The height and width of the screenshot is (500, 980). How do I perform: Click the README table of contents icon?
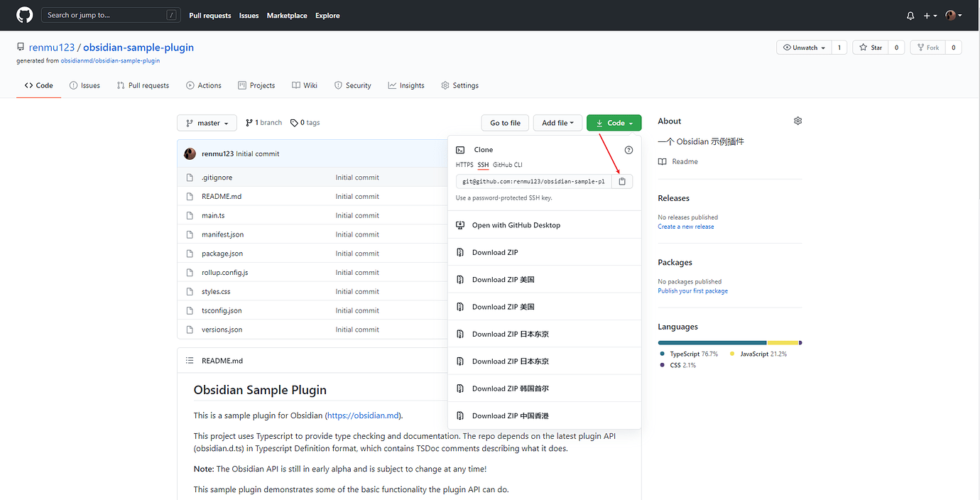[190, 361]
